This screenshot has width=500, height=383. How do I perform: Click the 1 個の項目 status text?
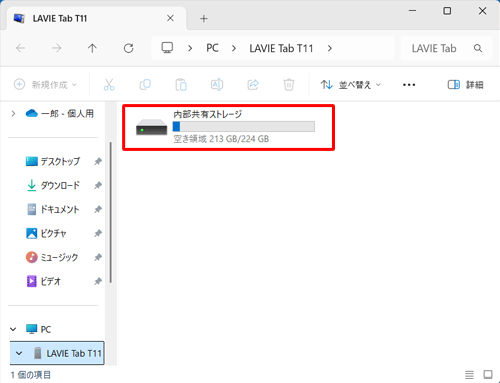click(x=31, y=375)
